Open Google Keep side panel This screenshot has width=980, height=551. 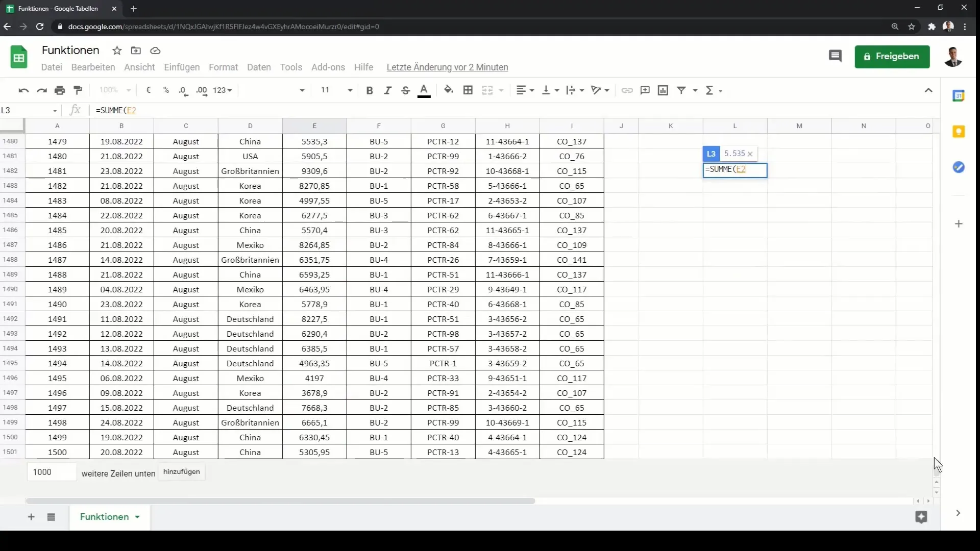coord(959,132)
